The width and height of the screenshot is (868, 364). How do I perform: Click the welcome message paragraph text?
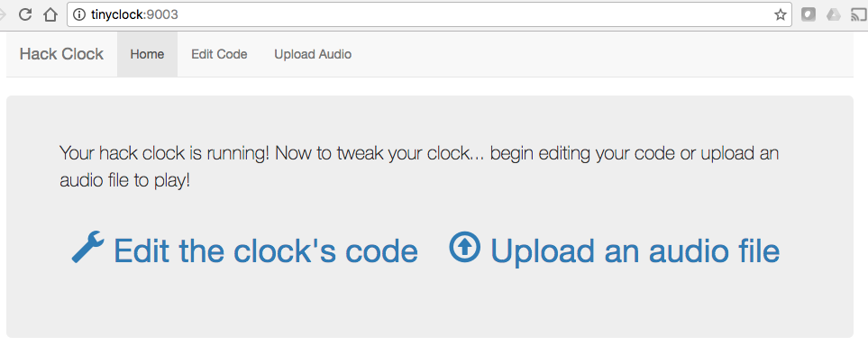tap(419, 167)
